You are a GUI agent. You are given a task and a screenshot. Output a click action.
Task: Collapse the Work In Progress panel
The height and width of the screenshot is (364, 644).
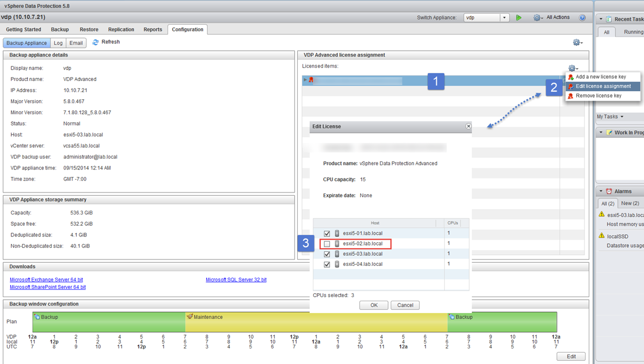tap(601, 132)
